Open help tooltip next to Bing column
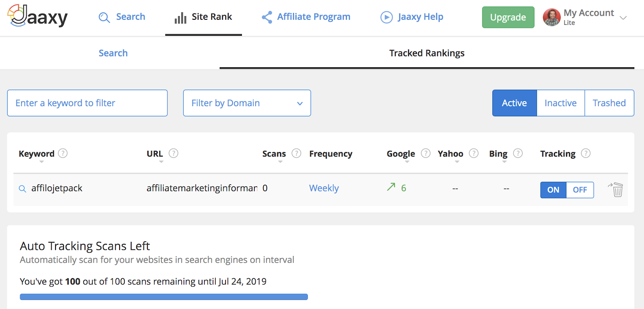 [518, 153]
